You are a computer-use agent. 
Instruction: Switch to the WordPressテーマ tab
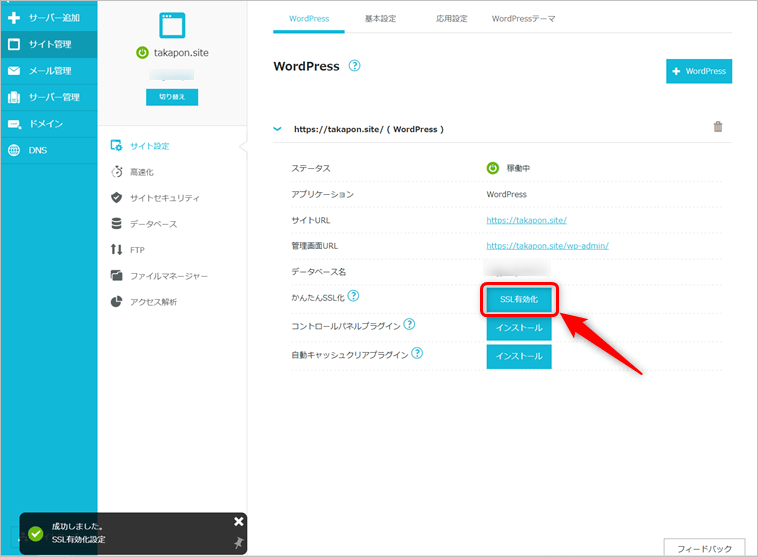click(x=523, y=18)
